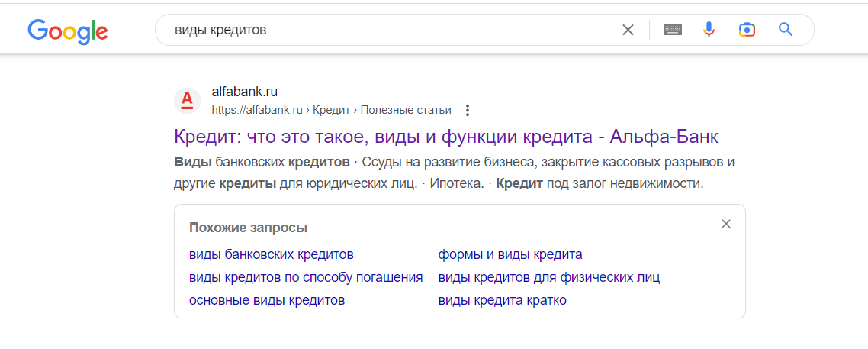The width and height of the screenshot is (868, 349).
Task: Click the https://alfabank.ru breadcrumb URL
Action: [331, 110]
